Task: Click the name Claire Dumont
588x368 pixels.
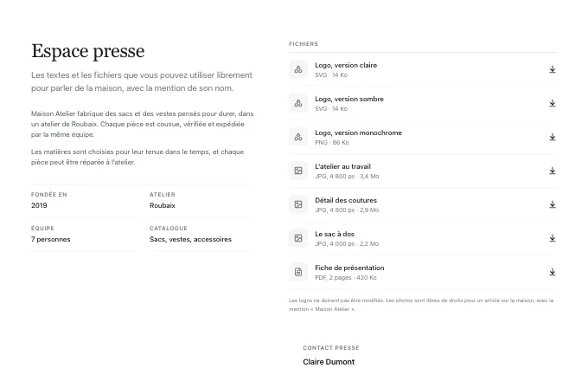Action: pos(329,362)
